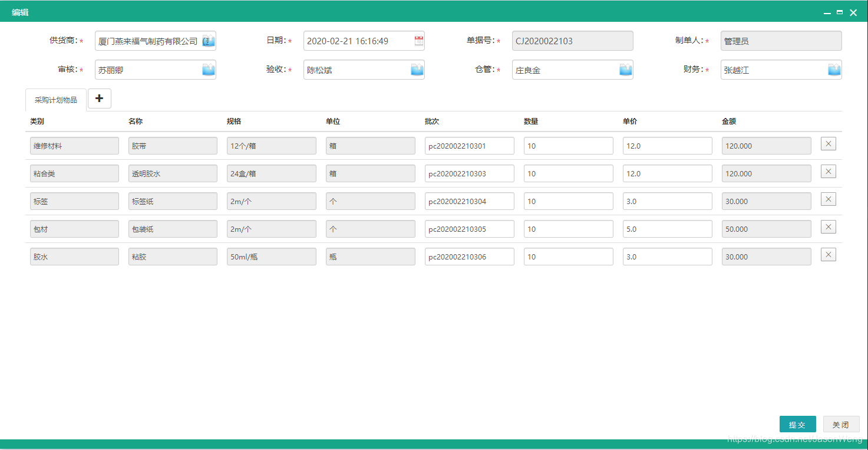Edit batch field pc202002210301

coord(470,146)
